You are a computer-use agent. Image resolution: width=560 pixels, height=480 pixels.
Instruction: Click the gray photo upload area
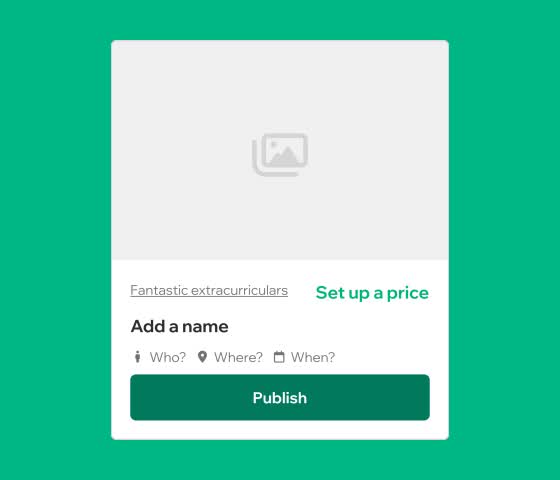[x=280, y=150]
